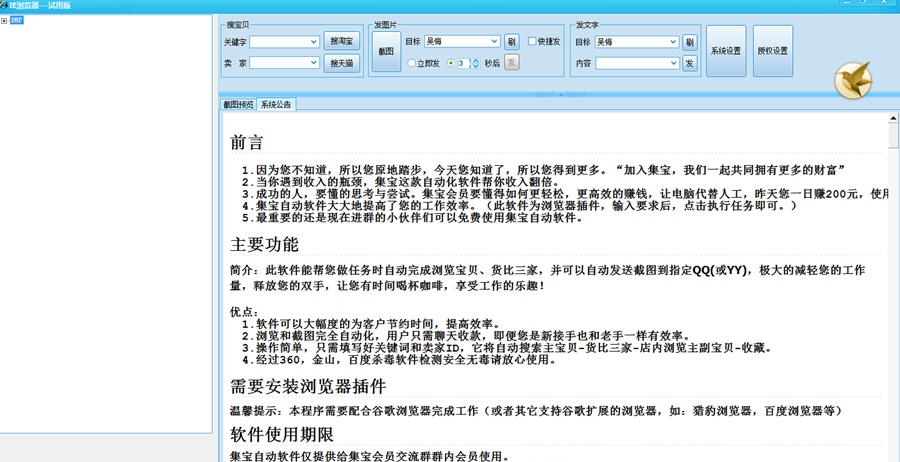This screenshot has height=462, width=900.
Task: Click the 截图 screenshot button
Action: [x=386, y=51]
